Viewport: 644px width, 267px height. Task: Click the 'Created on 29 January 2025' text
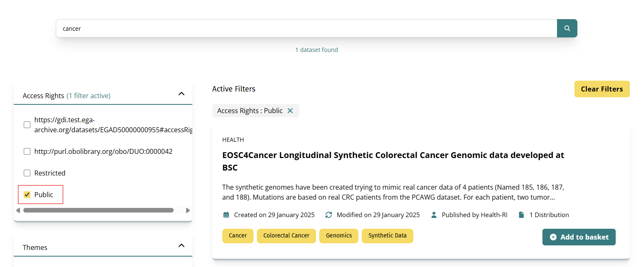coord(274,215)
